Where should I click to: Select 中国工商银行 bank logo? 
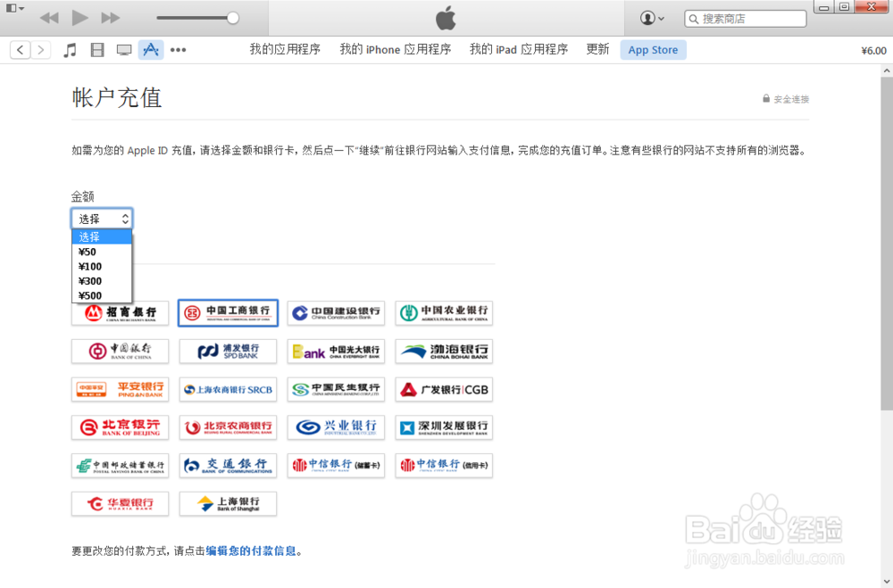click(228, 313)
